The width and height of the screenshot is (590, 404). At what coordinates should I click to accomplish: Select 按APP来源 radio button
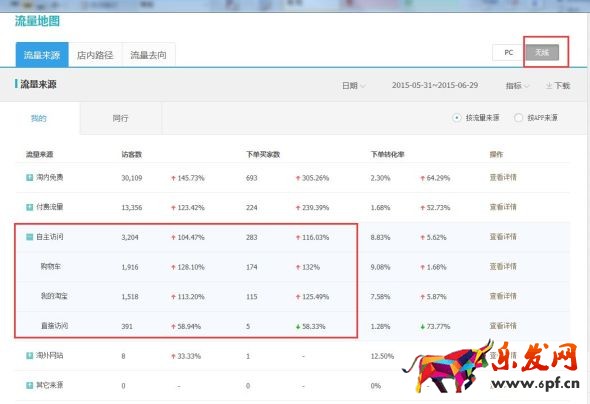click(x=518, y=118)
